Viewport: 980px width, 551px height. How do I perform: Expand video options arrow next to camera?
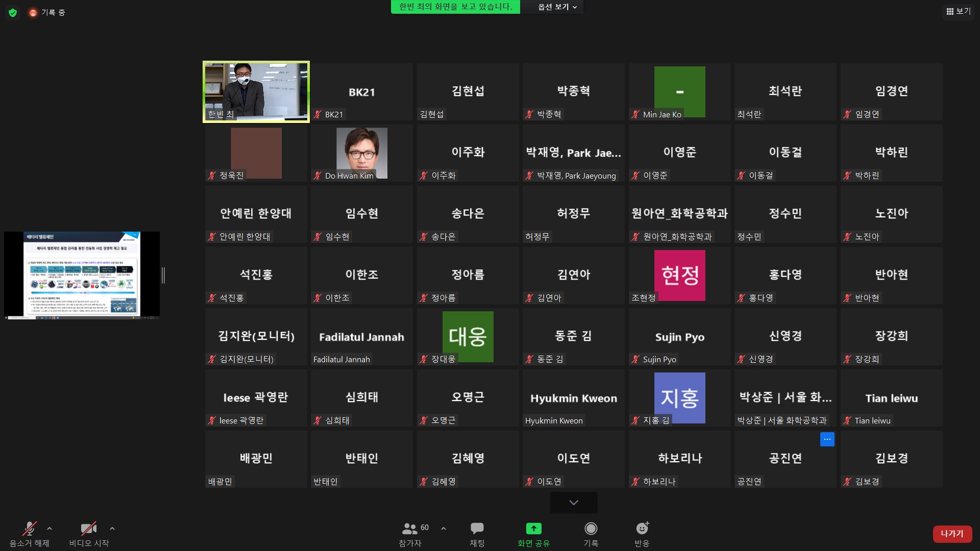point(112,529)
